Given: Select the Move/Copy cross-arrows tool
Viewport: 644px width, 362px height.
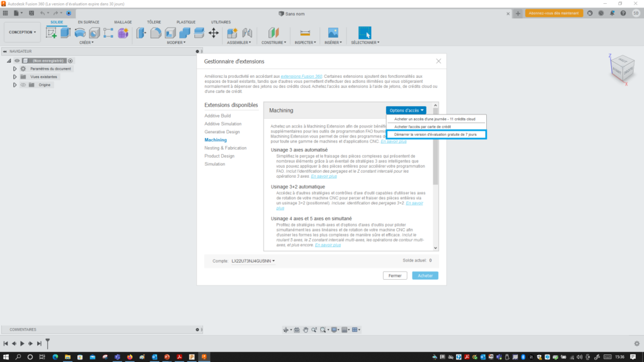Looking at the screenshot, I should 214,33.
